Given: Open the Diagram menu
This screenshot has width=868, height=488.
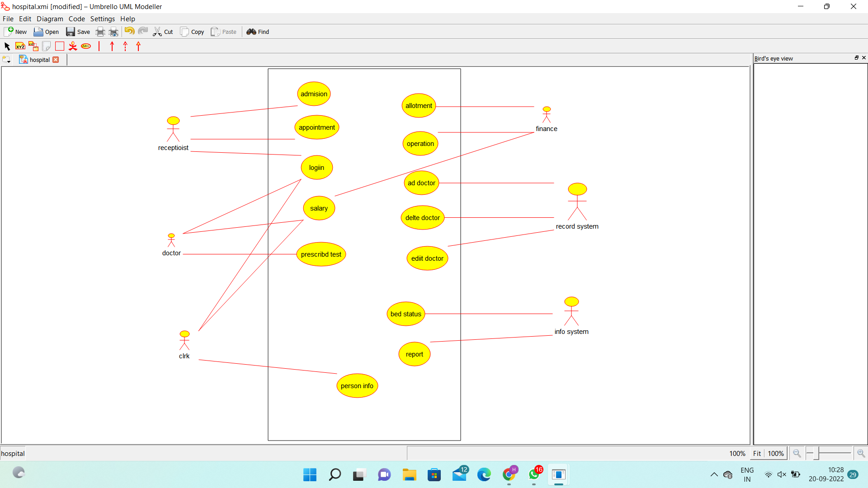Looking at the screenshot, I should pyautogui.click(x=50, y=19).
